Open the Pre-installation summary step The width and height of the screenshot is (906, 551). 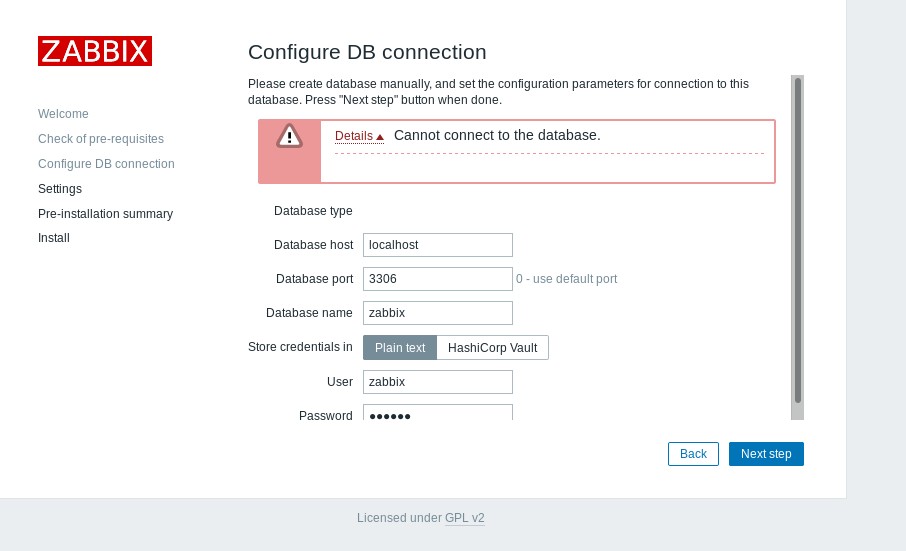tap(105, 214)
